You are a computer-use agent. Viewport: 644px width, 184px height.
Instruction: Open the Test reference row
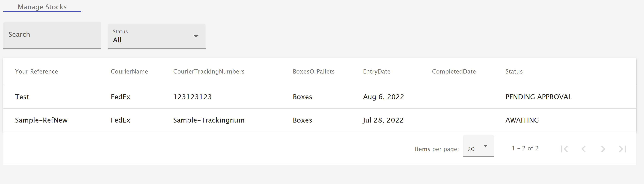22,97
